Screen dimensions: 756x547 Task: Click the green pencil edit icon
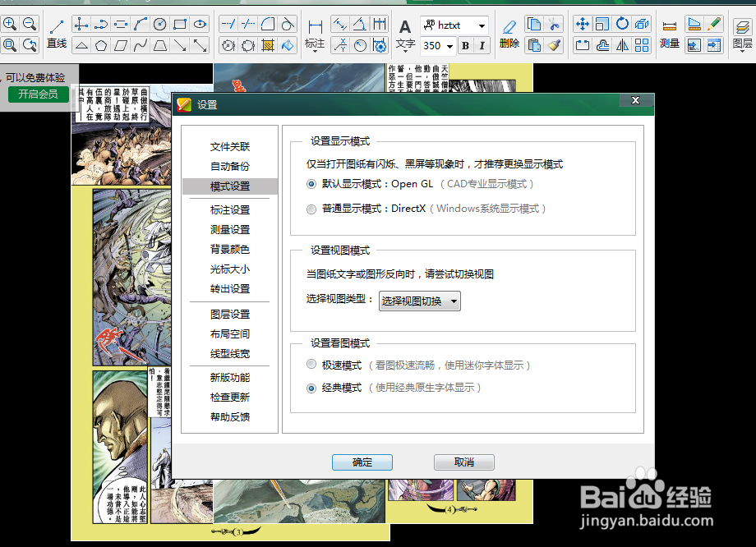(713, 24)
